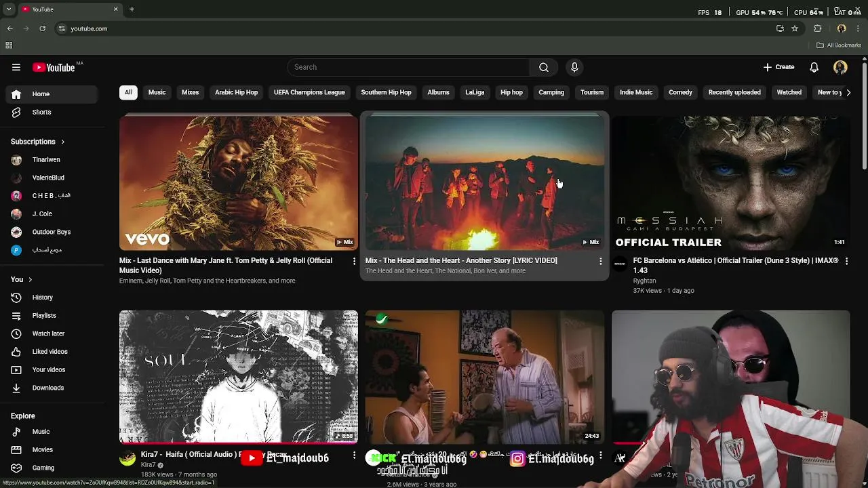Select the Music filter chip
This screenshot has width=868, height=488.
pos(157,92)
